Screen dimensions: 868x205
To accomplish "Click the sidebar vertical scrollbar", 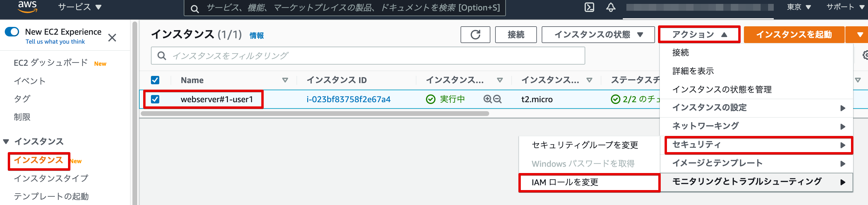I will coord(135,113).
